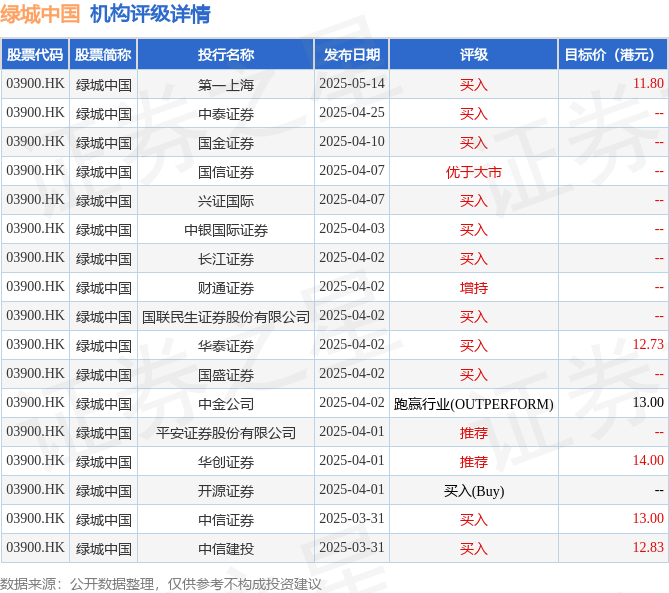This screenshot has height=593, width=669.
Task: Click the 评级 column header
Action: tap(474, 54)
